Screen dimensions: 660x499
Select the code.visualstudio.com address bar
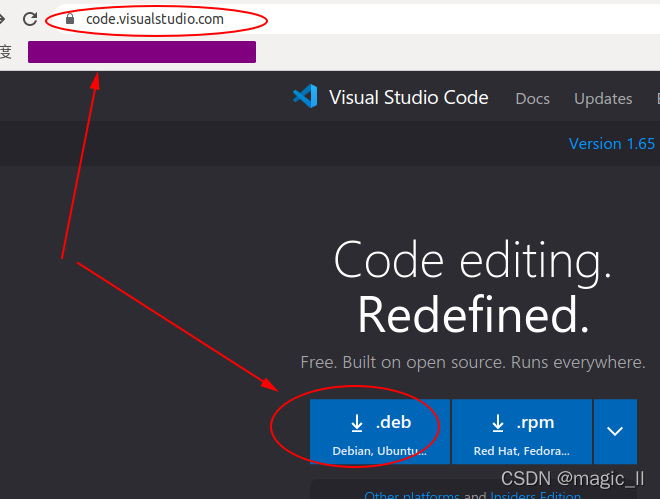tap(356, 19)
